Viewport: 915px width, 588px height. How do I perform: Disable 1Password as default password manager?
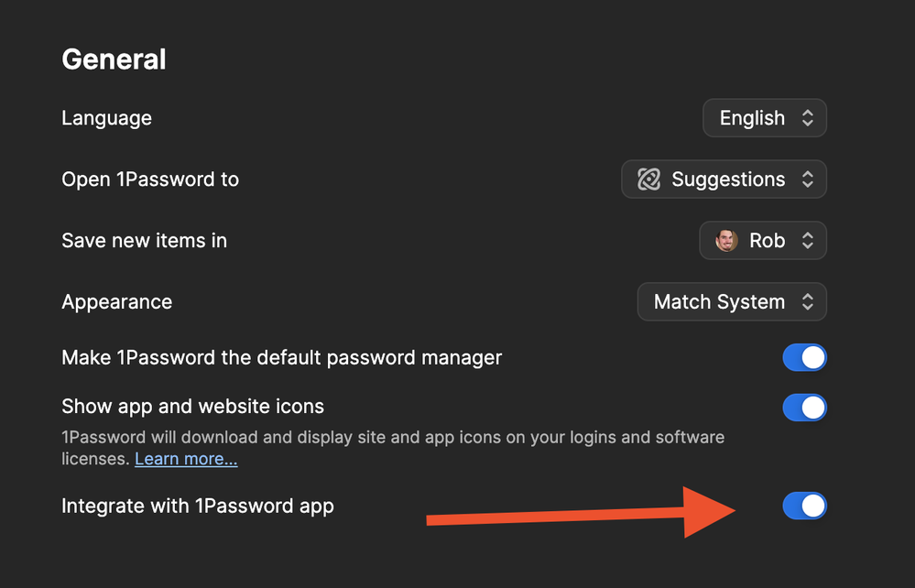pos(804,357)
